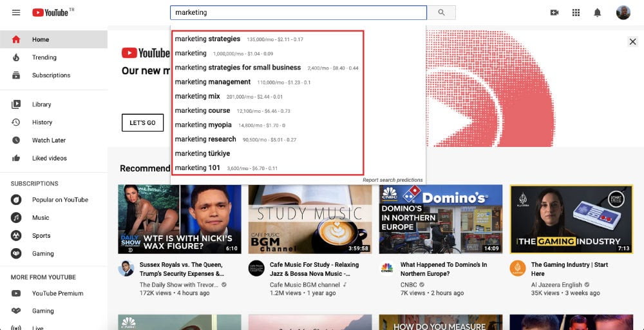The height and width of the screenshot is (330, 644).
Task: Click Popular on YouTube channel icon
Action: pos(16,200)
